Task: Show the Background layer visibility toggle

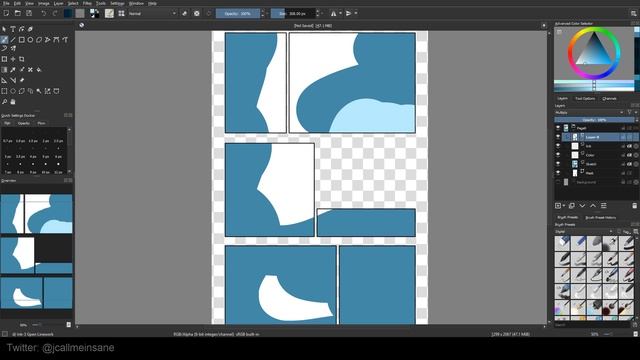Action: pos(558,182)
